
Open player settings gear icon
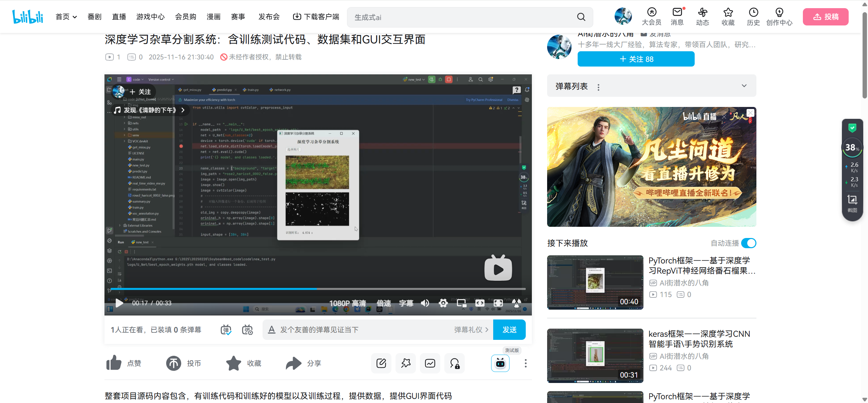[x=443, y=303]
